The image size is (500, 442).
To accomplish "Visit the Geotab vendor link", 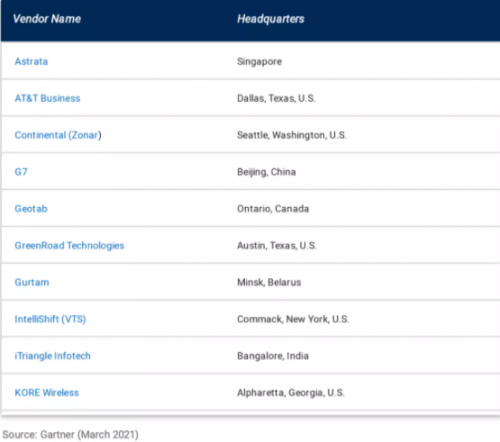I will (31, 209).
